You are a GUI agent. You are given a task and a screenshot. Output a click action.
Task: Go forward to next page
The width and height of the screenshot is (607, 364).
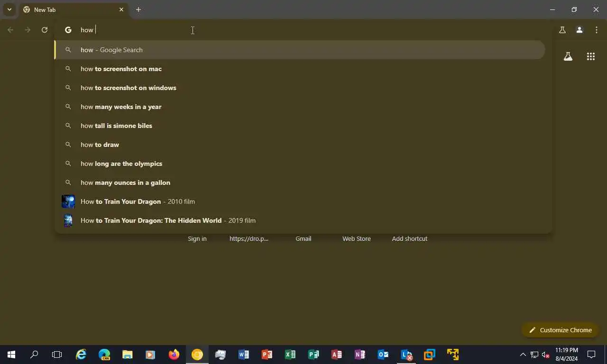pyautogui.click(x=28, y=30)
